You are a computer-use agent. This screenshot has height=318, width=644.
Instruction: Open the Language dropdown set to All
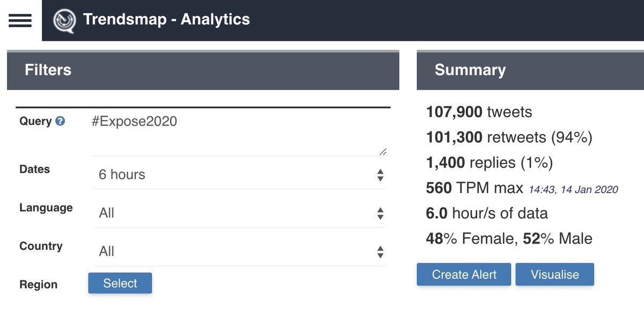[x=239, y=213]
